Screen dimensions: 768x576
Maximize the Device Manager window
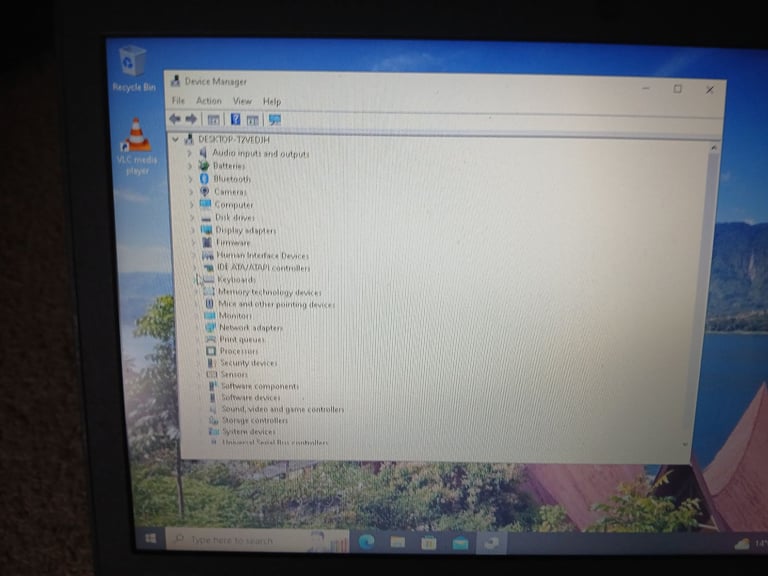pos(677,89)
